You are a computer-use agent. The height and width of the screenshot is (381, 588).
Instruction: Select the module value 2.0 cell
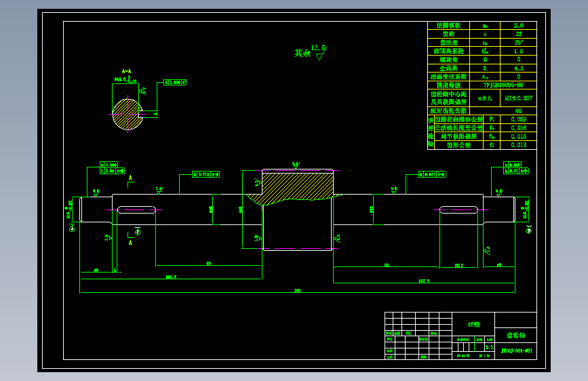point(519,26)
